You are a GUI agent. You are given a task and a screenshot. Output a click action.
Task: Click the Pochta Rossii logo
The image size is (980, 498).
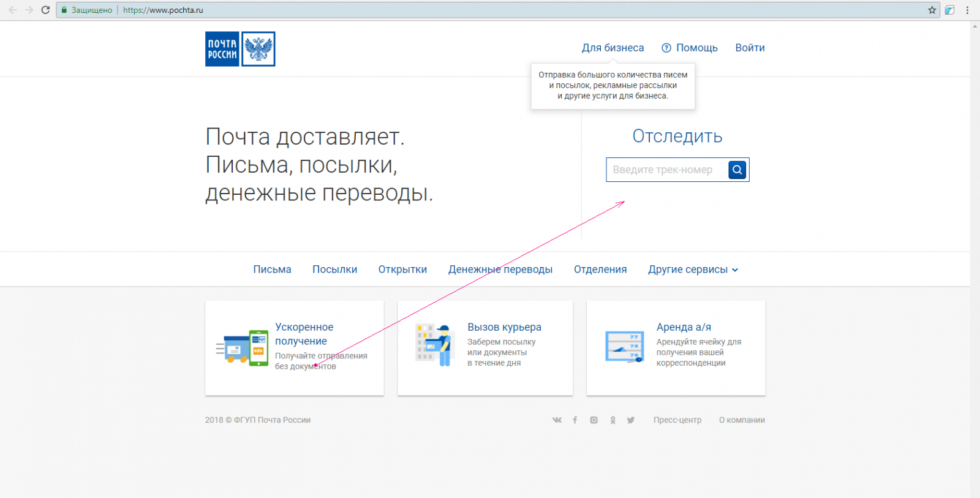click(x=240, y=49)
